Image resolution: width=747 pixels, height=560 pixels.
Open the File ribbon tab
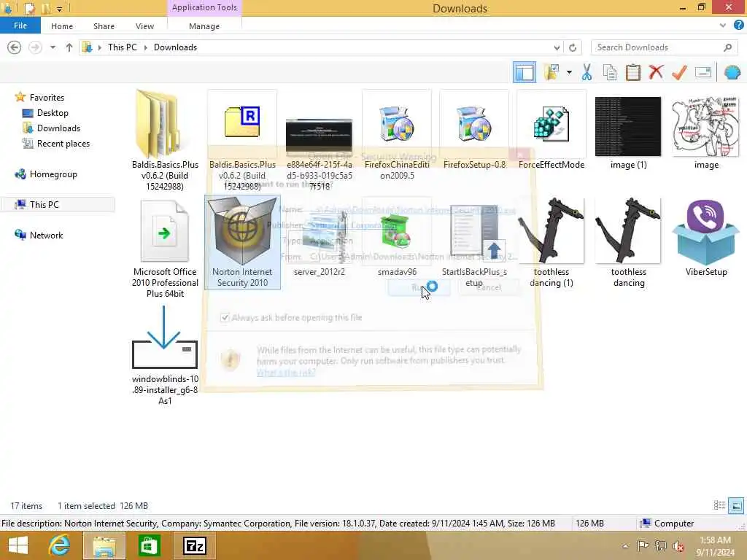[x=20, y=26]
